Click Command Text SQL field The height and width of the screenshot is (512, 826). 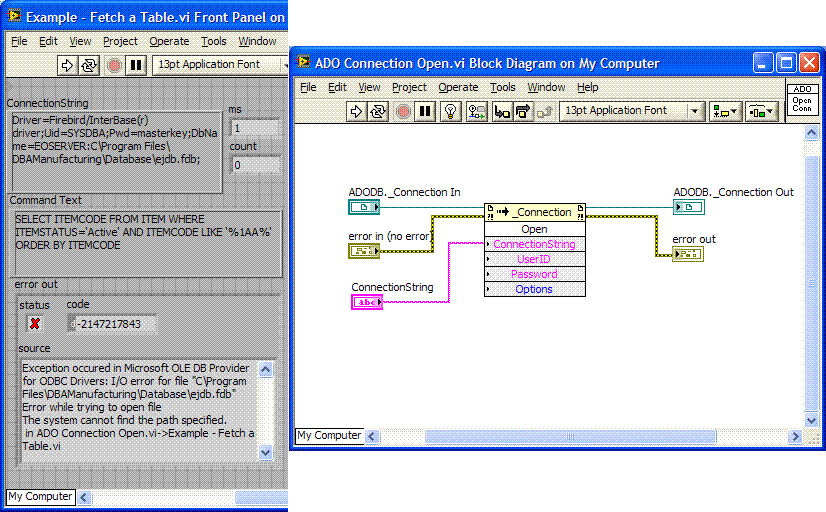coord(146,243)
